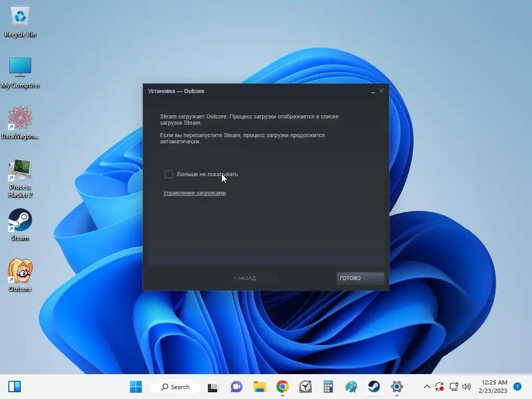Open Google Chrome from the taskbar
The height and width of the screenshot is (399, 532).
(282, 387)
